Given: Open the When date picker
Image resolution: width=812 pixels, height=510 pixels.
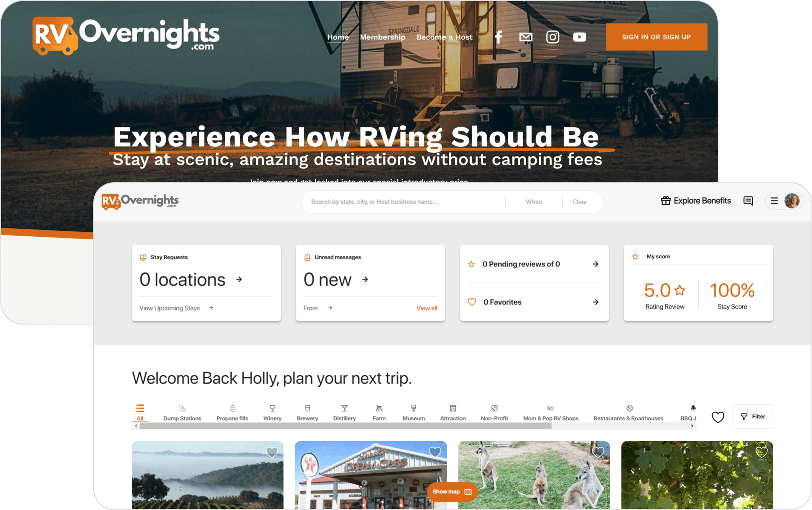Looking at the screenshot, I should [x=534, y=202].
